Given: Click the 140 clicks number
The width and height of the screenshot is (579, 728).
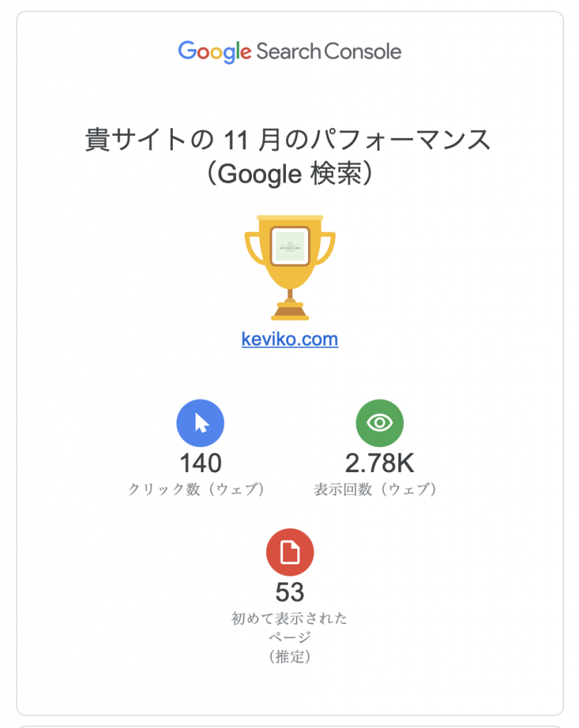Looking at the screenshot, I should pyautogui.click(x=201, y=464).
